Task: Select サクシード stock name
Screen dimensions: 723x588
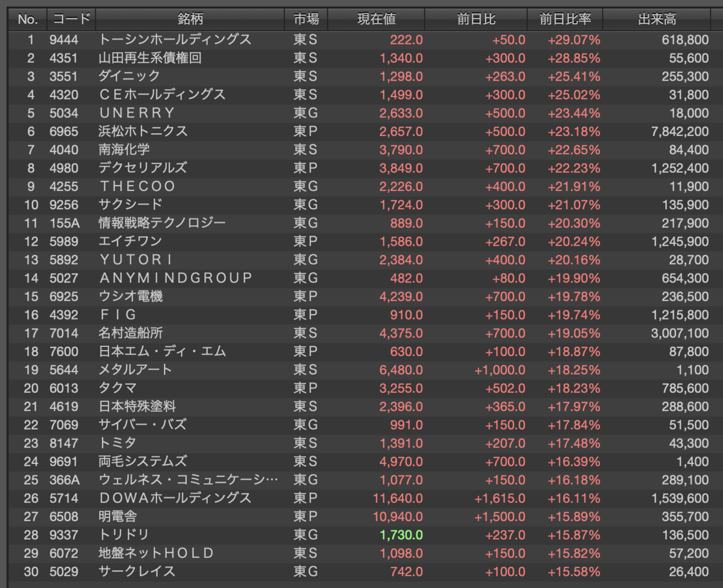Action: click(x=131, y=205)
